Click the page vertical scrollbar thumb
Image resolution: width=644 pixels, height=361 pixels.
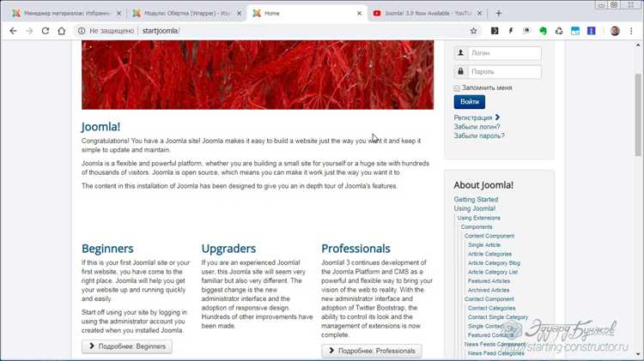pos(638,115)
